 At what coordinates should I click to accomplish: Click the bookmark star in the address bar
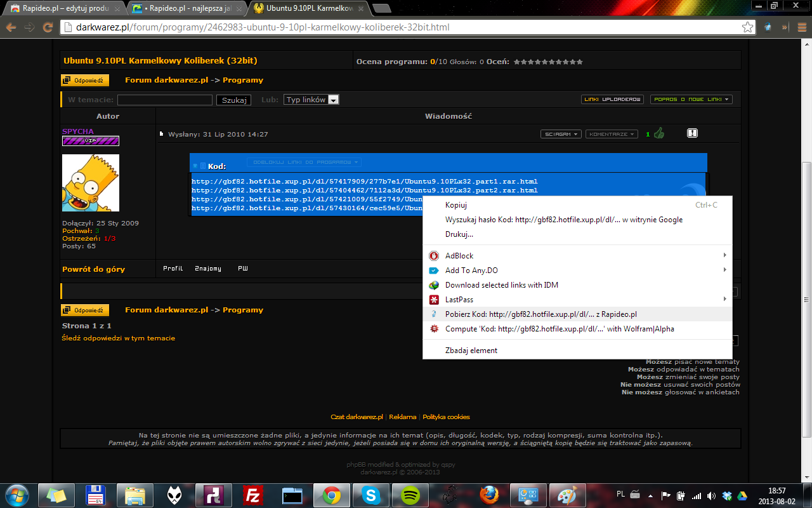[748, 27]
